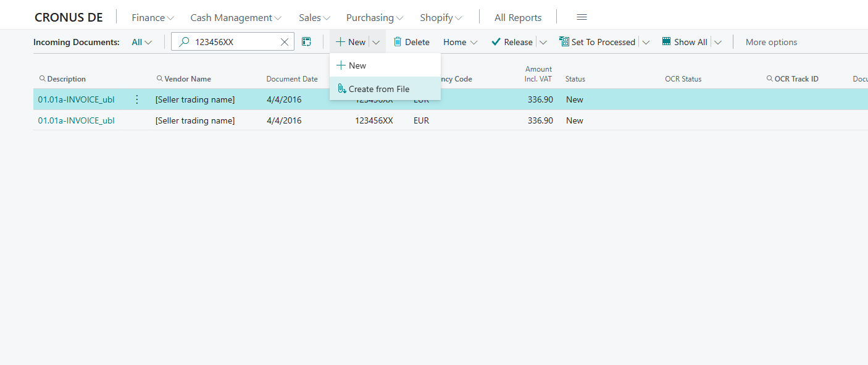The image size is (868, 365).
Task: Click the Show All filmstrip icon
Action: pos(666,41)
